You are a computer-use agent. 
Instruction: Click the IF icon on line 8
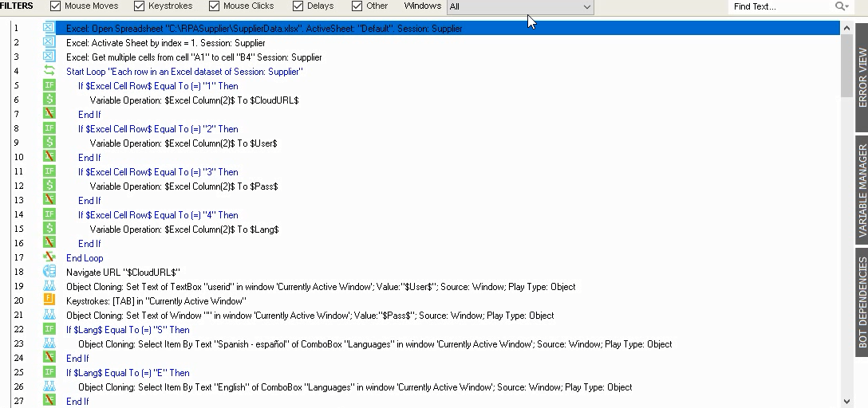(49, 128)
